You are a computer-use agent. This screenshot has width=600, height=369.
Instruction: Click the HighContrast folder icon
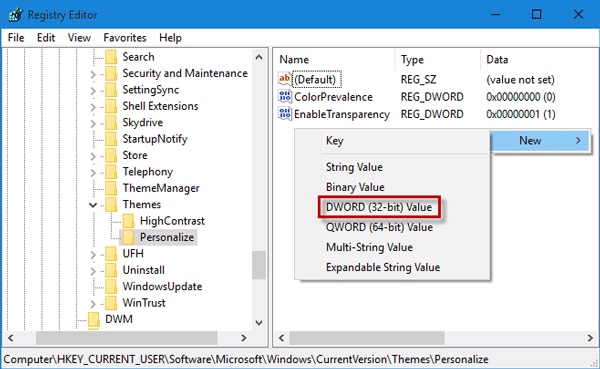(129, 221)
